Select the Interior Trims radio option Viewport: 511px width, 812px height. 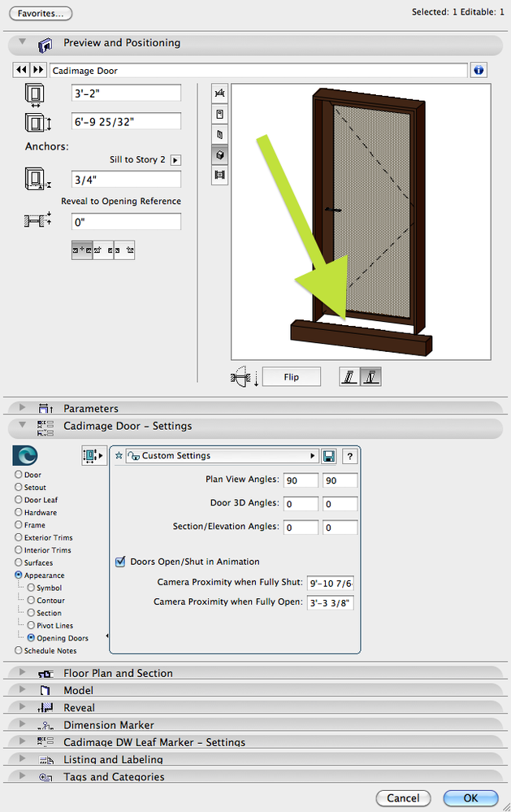19,550
